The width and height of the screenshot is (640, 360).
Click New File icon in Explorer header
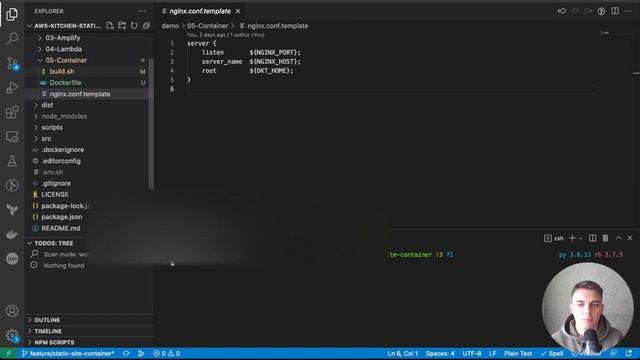(x=109, y=26)
